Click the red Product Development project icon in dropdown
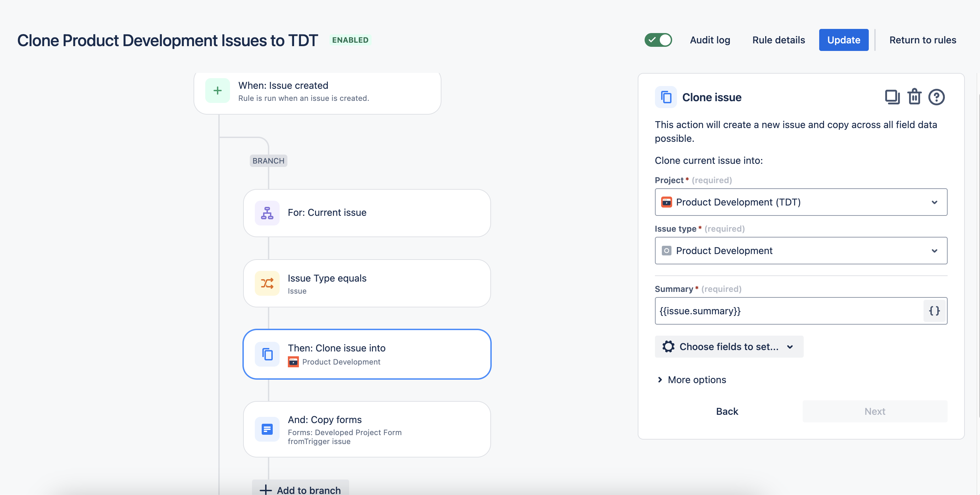Screen dimensions: 980x495 [667, 202]
